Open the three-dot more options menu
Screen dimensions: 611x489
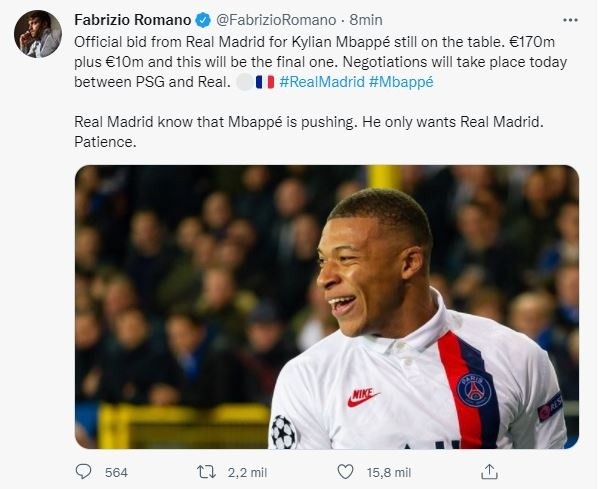coord(572,20)
